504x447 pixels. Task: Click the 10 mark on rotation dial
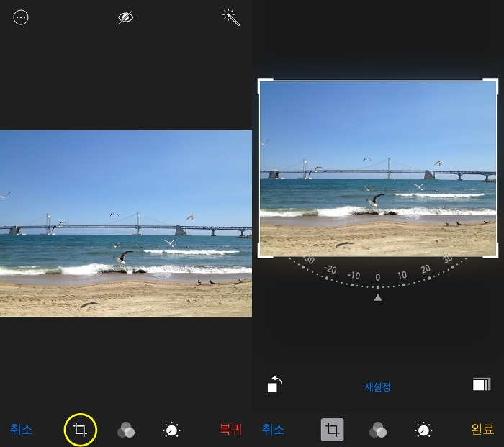402,275
